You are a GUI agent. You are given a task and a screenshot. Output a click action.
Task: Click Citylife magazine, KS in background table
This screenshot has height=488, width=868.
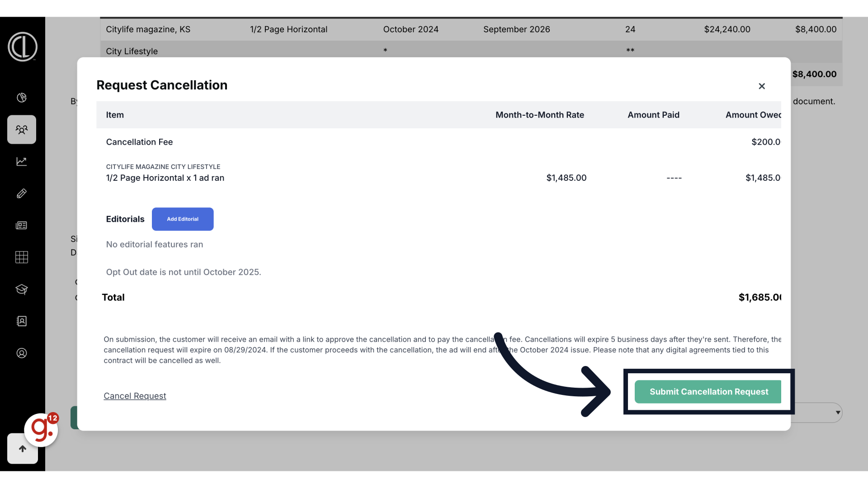pos(148,29)
